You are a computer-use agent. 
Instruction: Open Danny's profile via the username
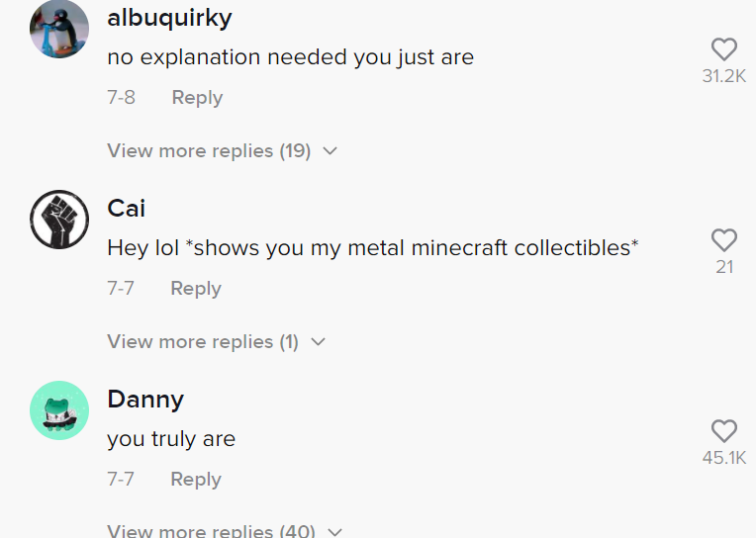coord(145,400)
